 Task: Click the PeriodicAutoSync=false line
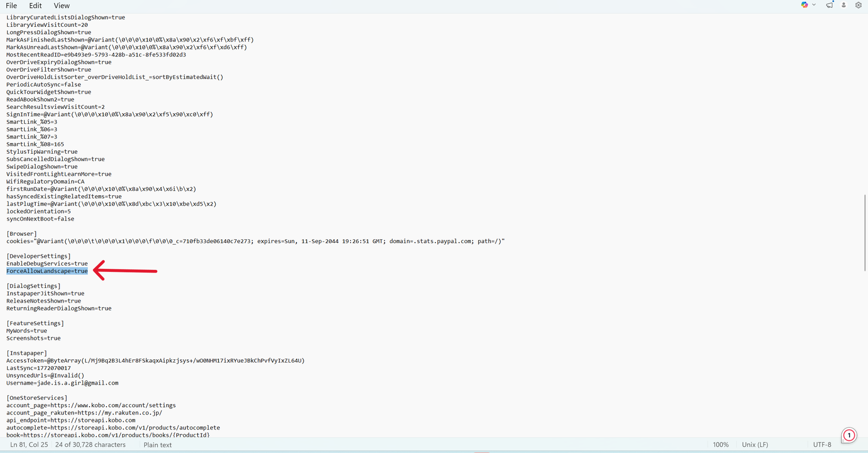(x=44, y=85)
